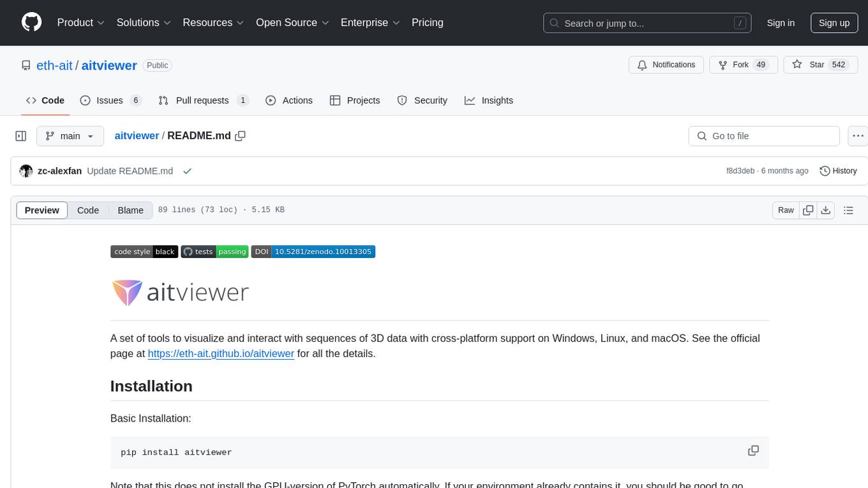Open the Insights tab
Image resolution: width=868 pixels, height=488 pixels.
489,100
